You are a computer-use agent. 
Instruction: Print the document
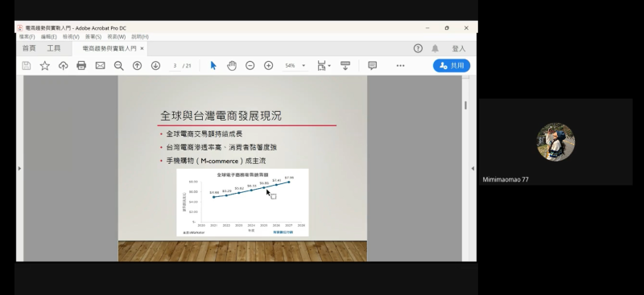[81, 66]
